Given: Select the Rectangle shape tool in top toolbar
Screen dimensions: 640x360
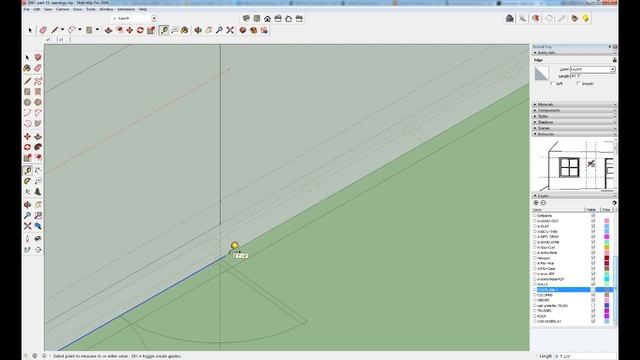Looking at the screenshot, I should tap(89, 30).
